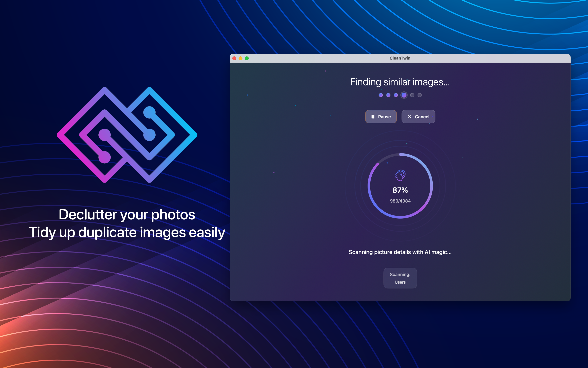Maximize the CleanTwin window with green button
The image size is (588, 368).
pos(247,58)
